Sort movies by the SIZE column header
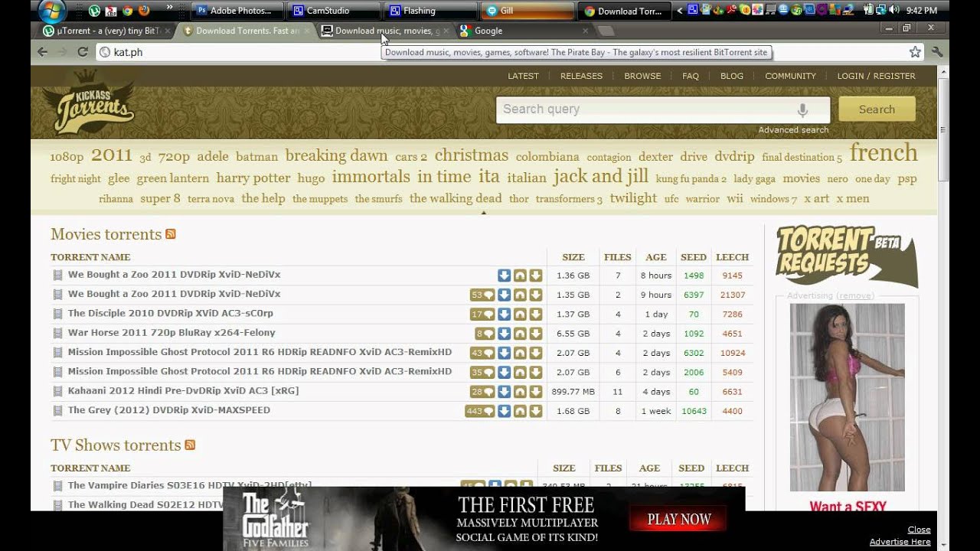 [x=573, y=257]
